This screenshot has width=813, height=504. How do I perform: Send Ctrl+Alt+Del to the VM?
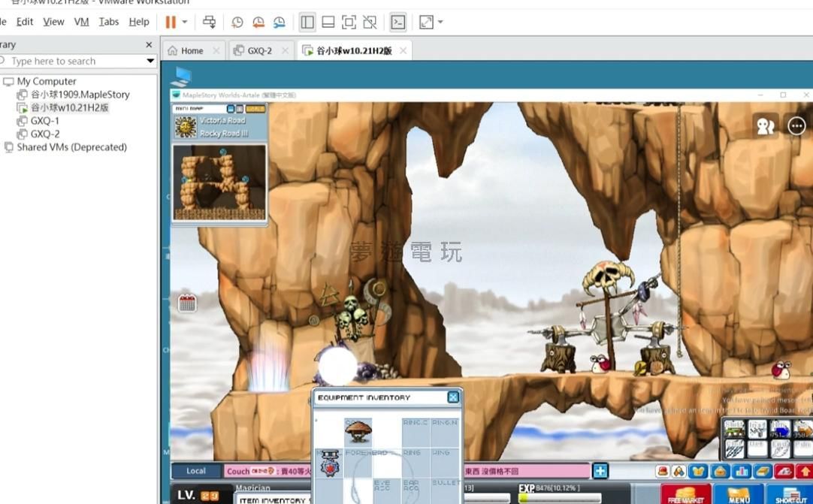210,23
